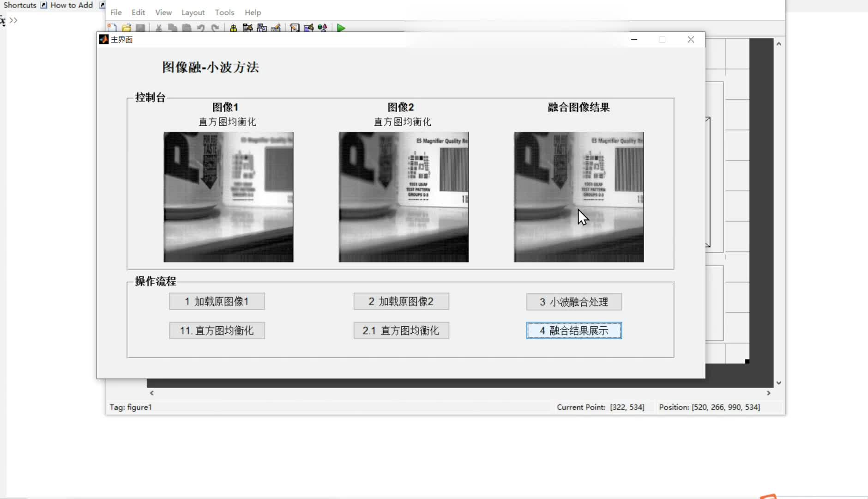Screen dimensions: 868x499
Task: Minimize the 主界面 window
Action: (x=634, y=40)
